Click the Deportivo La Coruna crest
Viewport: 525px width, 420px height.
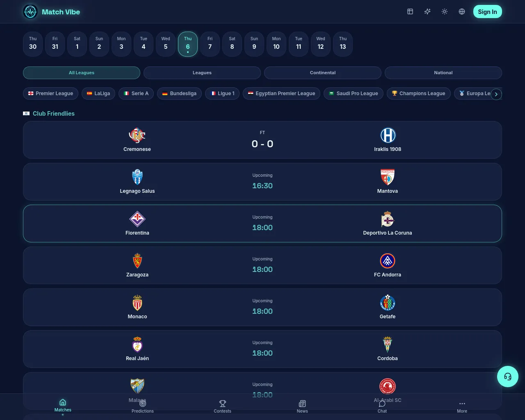(388, 219)
